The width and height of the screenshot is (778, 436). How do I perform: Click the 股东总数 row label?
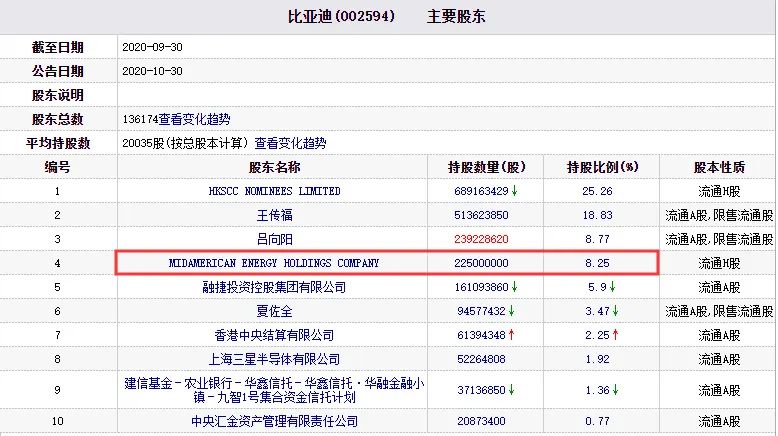tap(58, 119)
